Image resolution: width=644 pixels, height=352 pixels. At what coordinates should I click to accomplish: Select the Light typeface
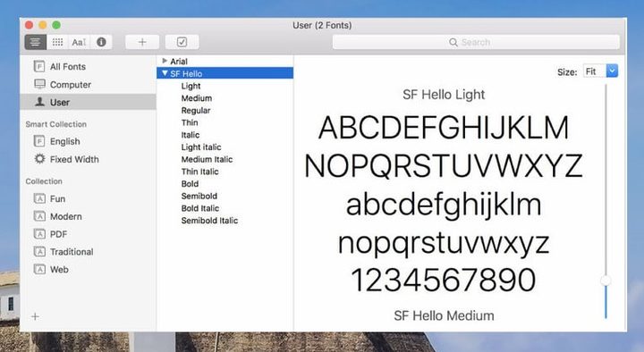tap(191, 86)
